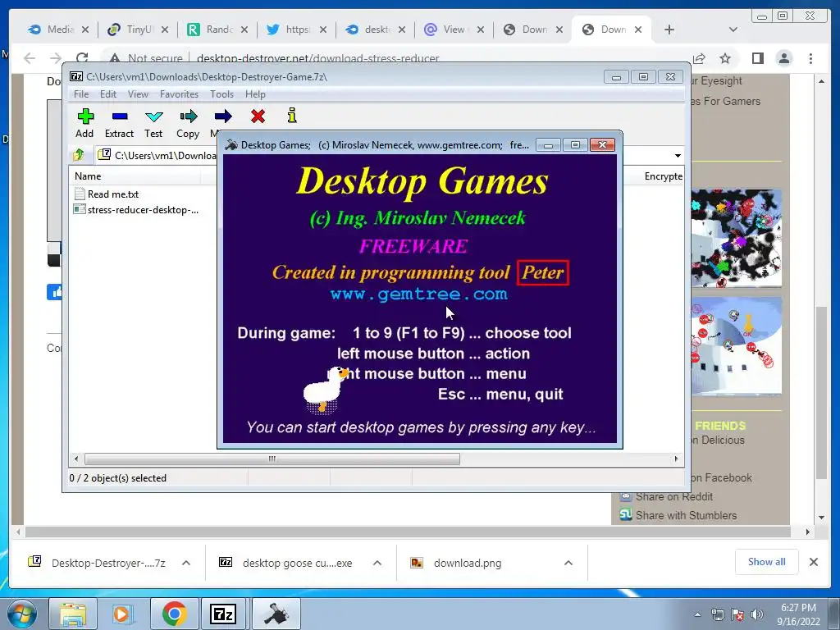
Task: Click the Chrome back arrow
Action: (x=30, y=58)
